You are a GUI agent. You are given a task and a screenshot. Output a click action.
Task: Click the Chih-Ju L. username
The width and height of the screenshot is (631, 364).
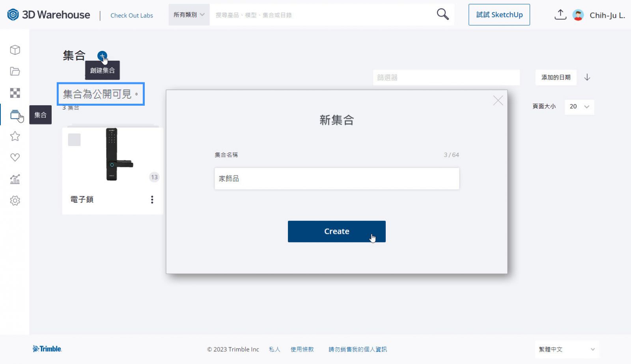pos(607,15)
